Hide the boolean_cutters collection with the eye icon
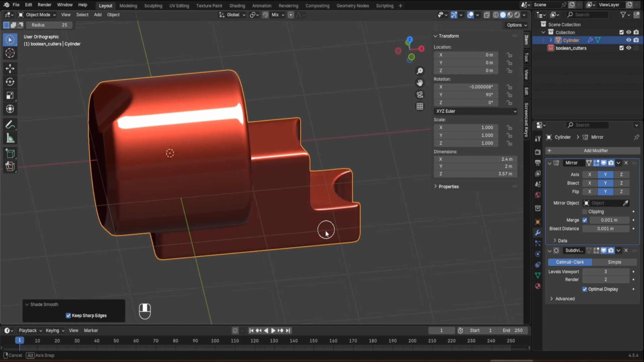Screen dimensions: 644x362 pyautogui.click(x=629, y=48)
